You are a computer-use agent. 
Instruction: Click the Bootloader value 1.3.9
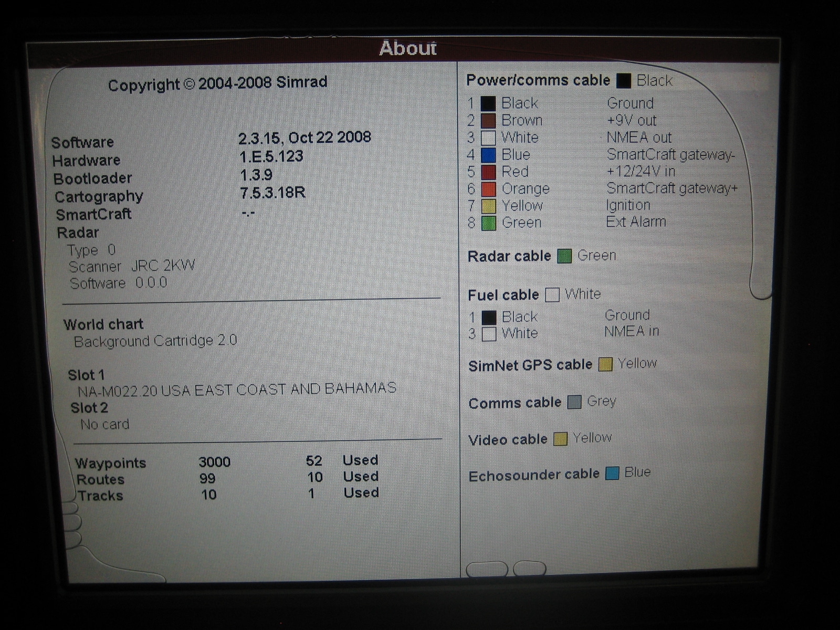(256, 174)
